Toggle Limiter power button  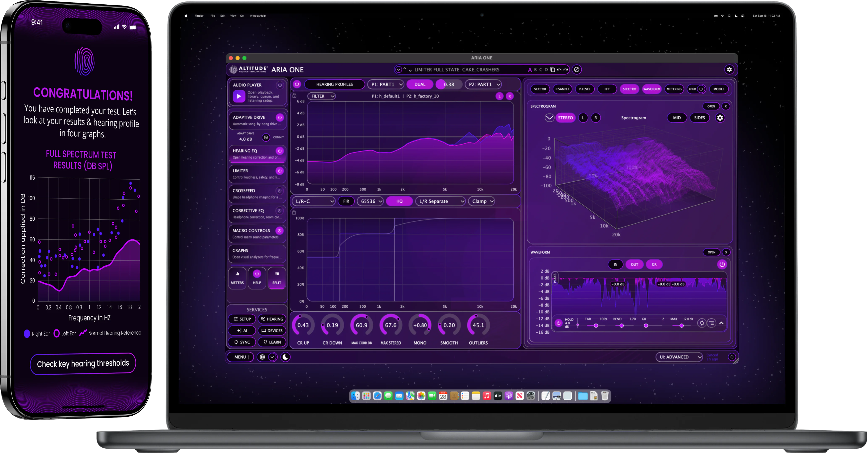(279, 171)
